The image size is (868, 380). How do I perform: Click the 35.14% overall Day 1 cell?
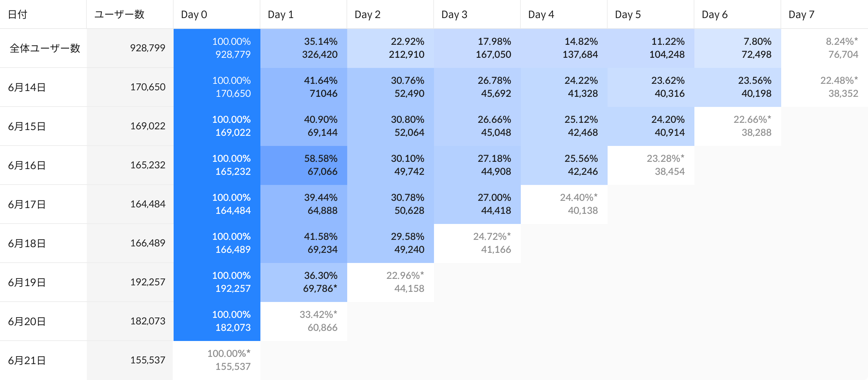304,48
